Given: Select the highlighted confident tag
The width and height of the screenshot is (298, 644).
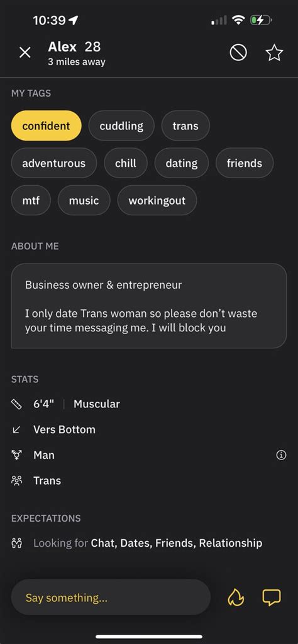Looking at the screenshot, I should click(x=46, y=126).
